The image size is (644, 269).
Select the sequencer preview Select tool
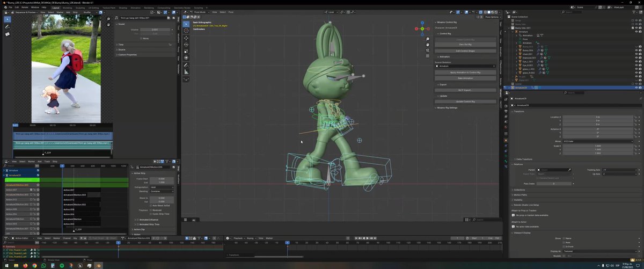8,19
